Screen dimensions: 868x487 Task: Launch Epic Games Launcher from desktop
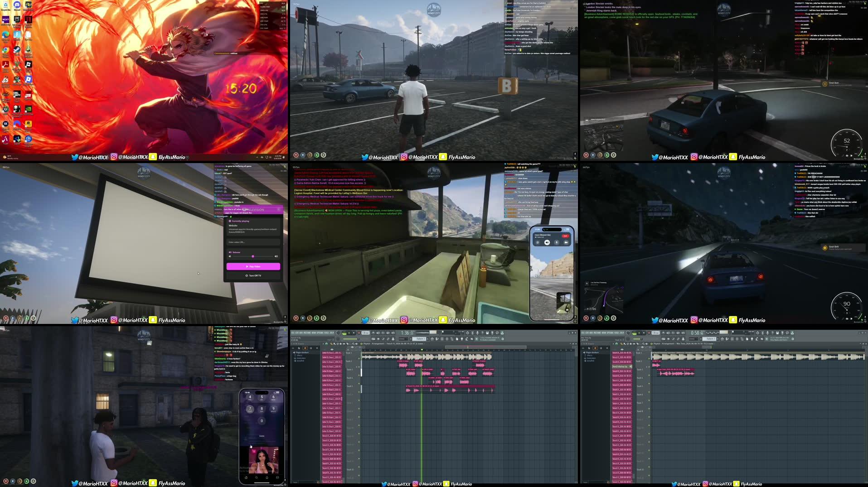point(17,19)
